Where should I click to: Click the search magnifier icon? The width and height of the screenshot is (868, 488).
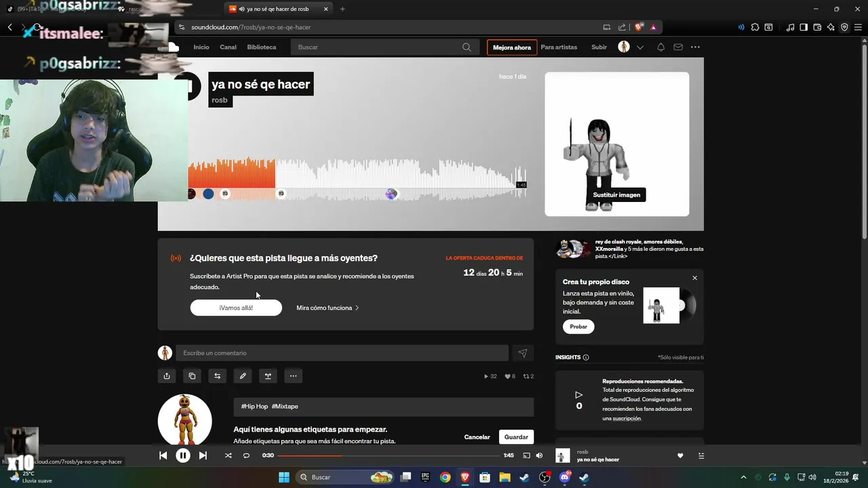point(467,47)
